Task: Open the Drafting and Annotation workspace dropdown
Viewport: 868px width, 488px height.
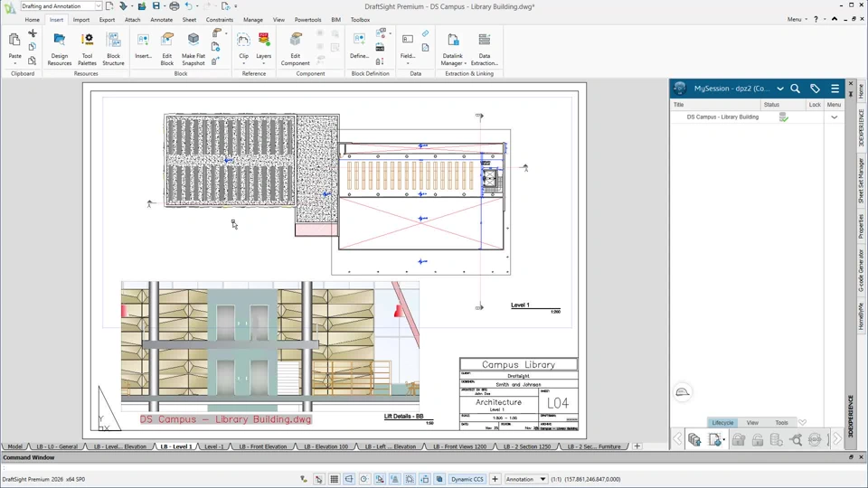Action: 98,6
